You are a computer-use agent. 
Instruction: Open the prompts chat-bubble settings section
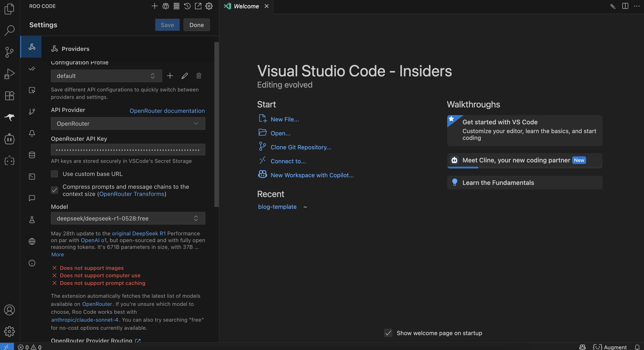tap(32, 198)
